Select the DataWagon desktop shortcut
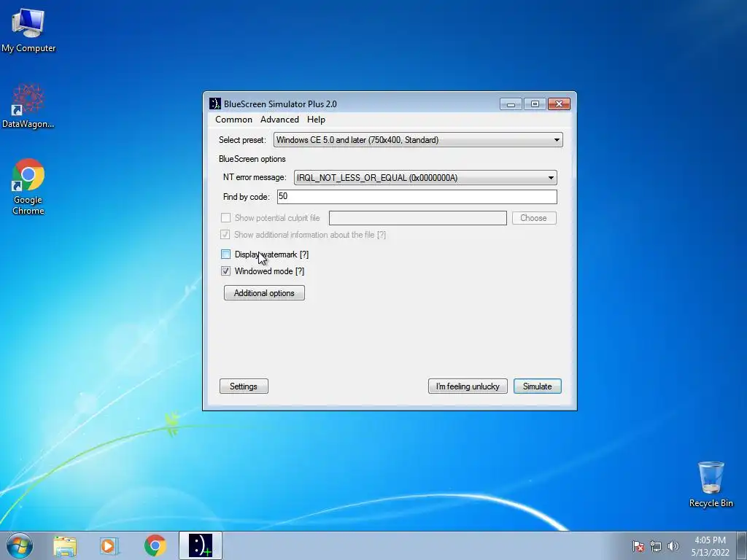The height and width of the screenshot is (560, 747). click(x=28, y=106)
